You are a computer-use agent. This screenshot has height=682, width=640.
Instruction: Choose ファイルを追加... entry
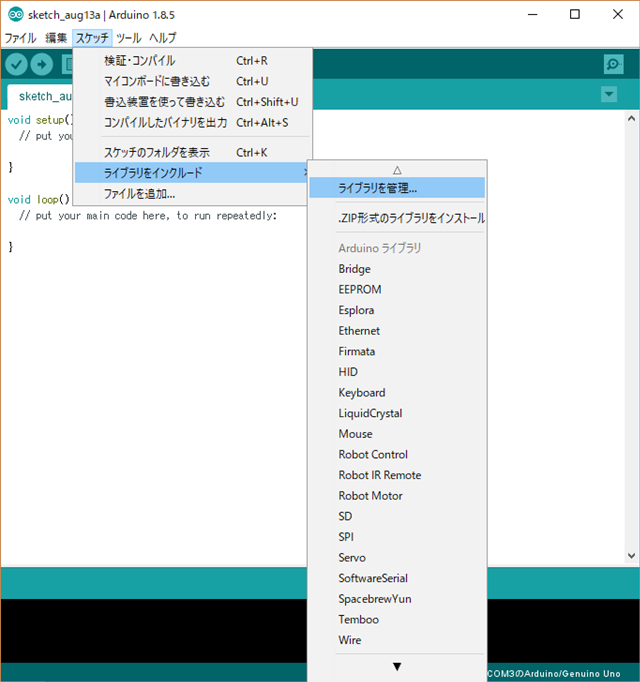[193, 194]
